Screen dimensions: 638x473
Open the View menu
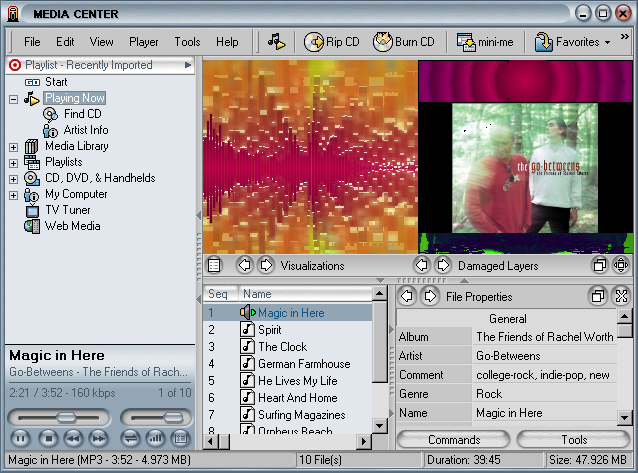pyautogui.click(x=101, y=42)
